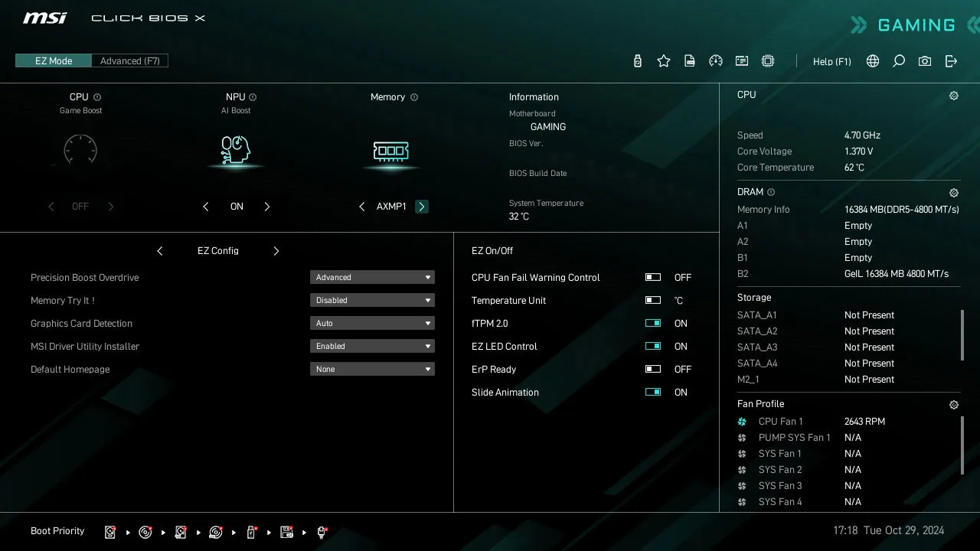Screen dimensions: 980x551
Task: Click the Storage section scrollbar
Action: coord(962,334)
